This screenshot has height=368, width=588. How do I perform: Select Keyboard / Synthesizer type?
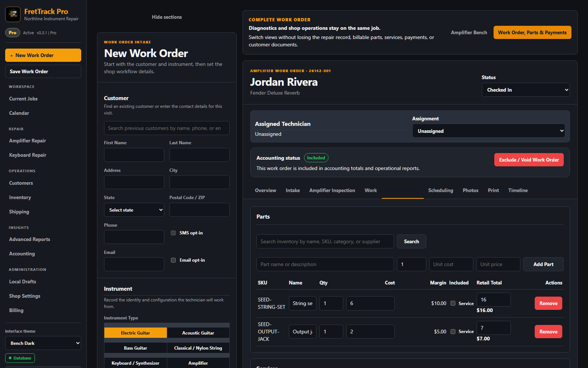[136, 363]
